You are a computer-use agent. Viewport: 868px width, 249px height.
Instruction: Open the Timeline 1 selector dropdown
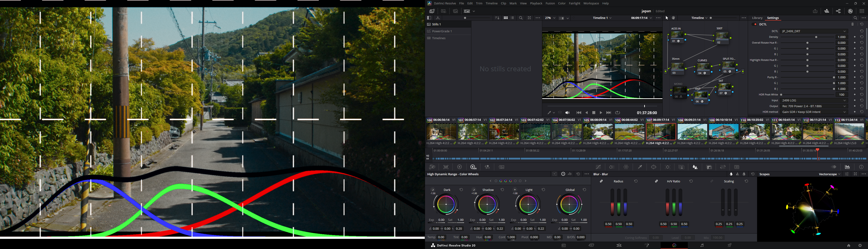coord(602,18)
